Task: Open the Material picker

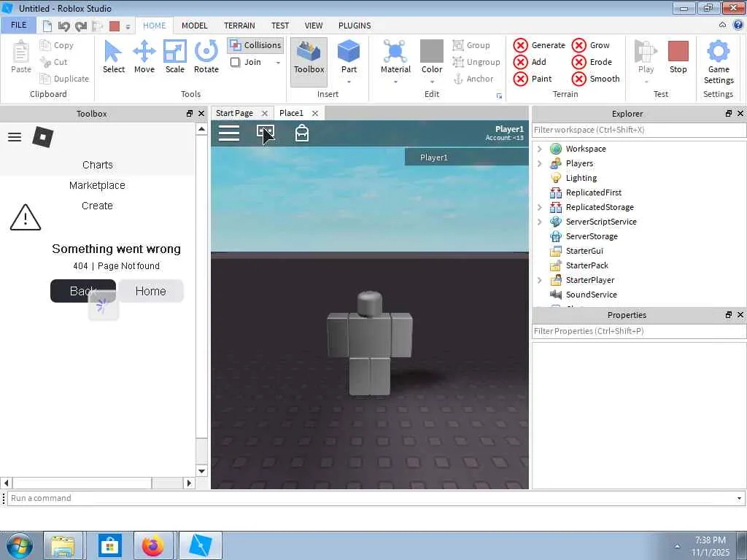Action: click(395, 57)
